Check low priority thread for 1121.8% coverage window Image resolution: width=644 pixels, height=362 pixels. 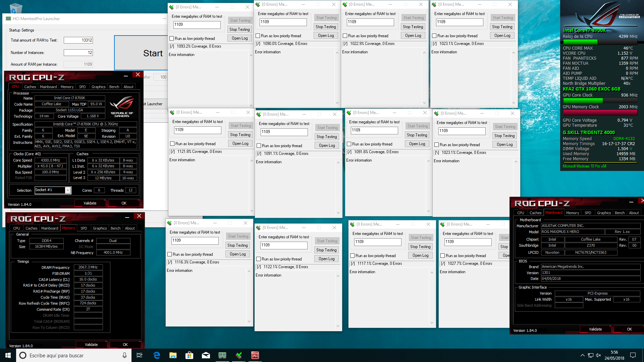pyautogui.click(x=172, y=144)
